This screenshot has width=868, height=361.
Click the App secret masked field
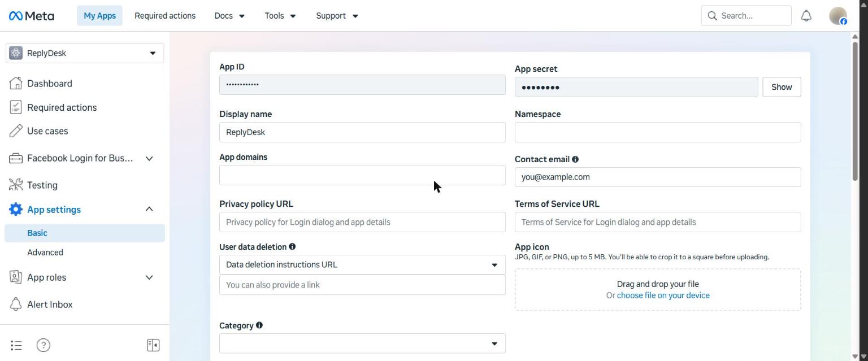(x=636, y=87)
